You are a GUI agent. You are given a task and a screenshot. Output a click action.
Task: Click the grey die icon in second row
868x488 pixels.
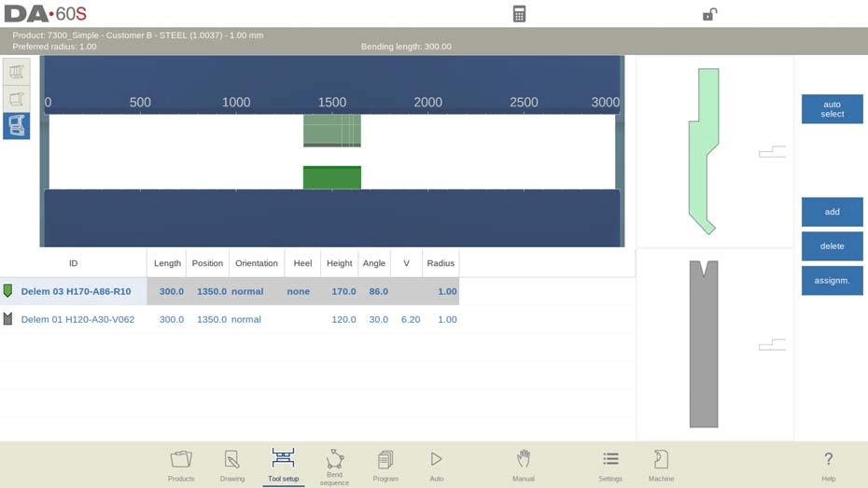coord(8,319)
